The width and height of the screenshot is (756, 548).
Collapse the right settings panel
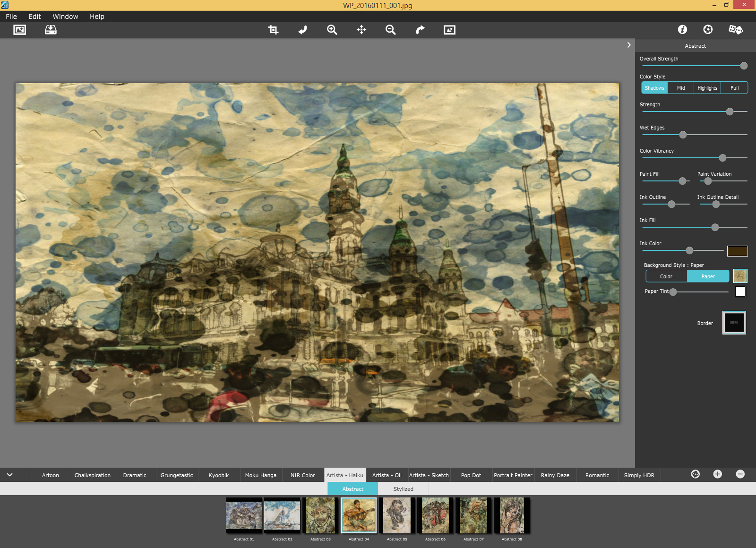(x=629, y=45)
